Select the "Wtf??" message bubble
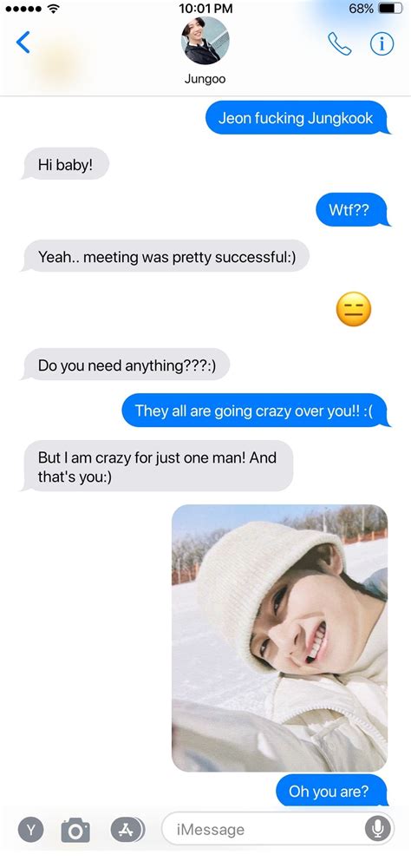411x868 pixels. (353, 210)
